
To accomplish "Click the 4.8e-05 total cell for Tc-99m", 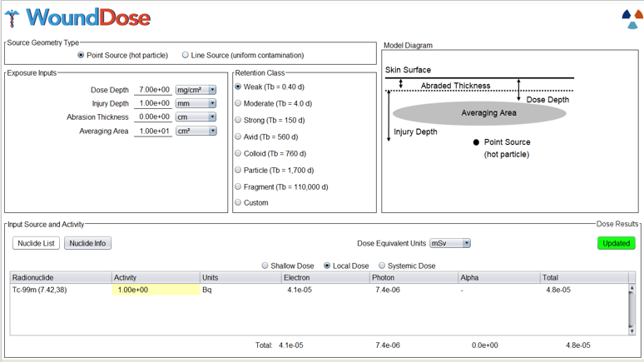I will coord(584,290).
